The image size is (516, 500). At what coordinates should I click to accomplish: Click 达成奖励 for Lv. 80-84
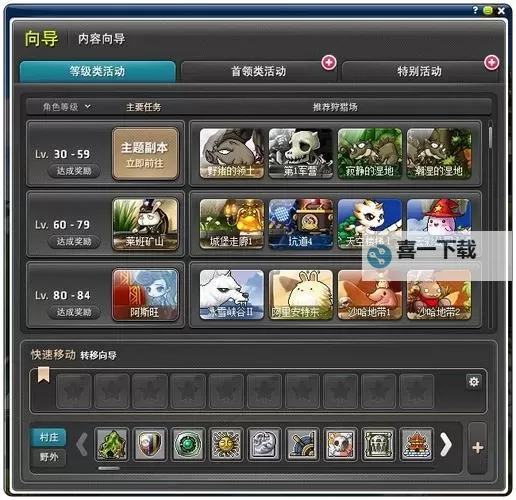pos(74,312)
